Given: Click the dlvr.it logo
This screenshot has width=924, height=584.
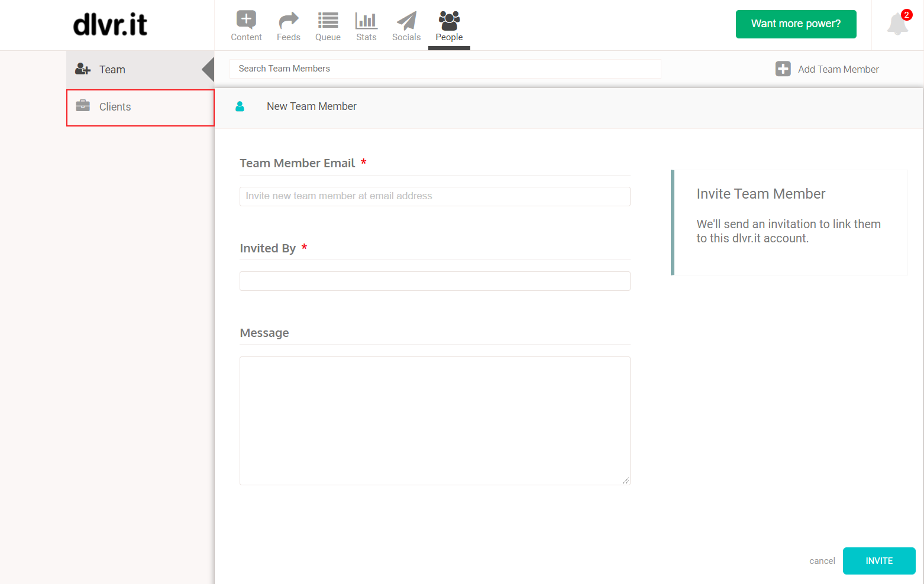Looking at the screenshot, I should point(110,25).
